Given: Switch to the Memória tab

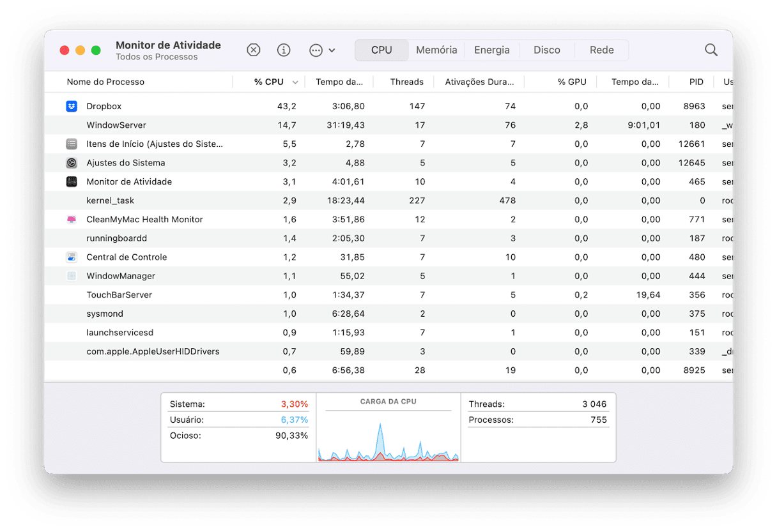Looking at the screenshot, I should (x=436, y=50).
